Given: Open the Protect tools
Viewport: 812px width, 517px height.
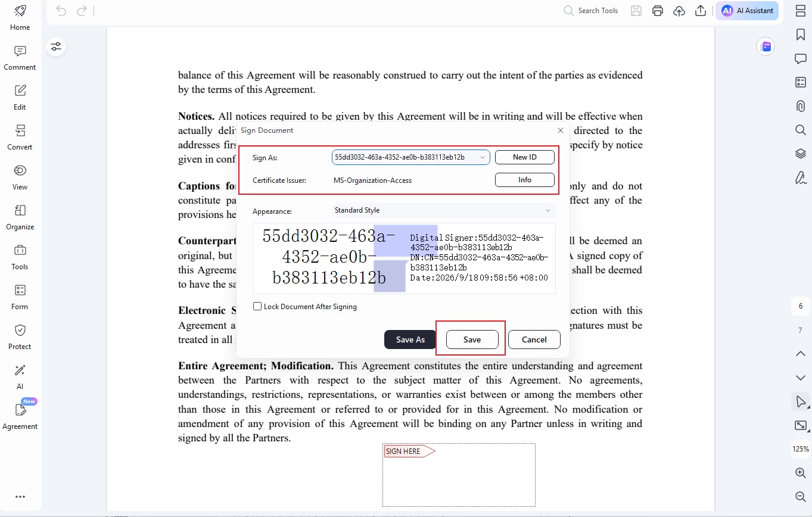Looking at the screenshot, I should pyautogui.click(x=20, y=337).
